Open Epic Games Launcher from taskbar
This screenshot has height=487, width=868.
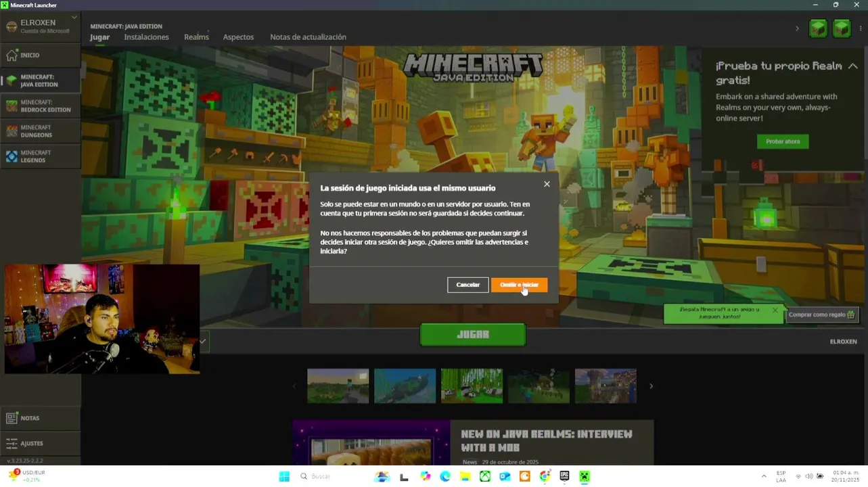564,476
